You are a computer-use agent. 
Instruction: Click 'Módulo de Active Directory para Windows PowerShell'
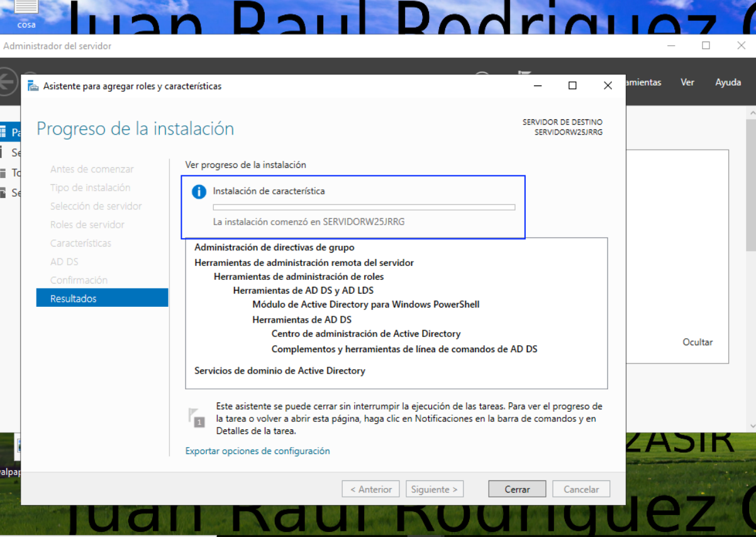coord(366,304)
